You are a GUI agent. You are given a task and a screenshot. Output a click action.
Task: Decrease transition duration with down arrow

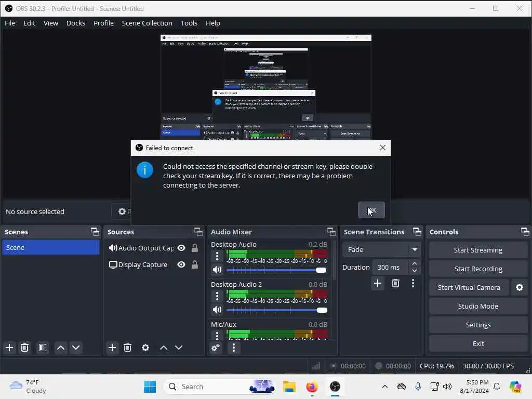click(x=414, y=271)
